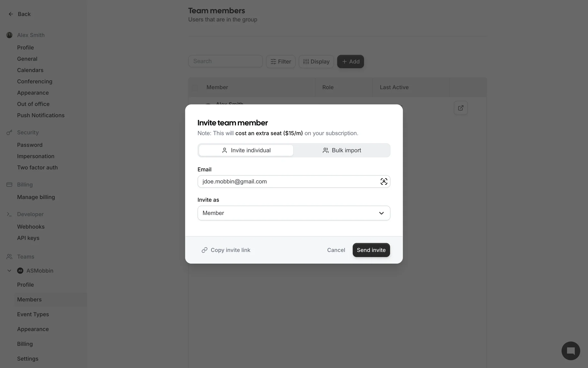The image size is (588, 368).
Task: Open Two factor auth settings
Action: click(37, 168)
